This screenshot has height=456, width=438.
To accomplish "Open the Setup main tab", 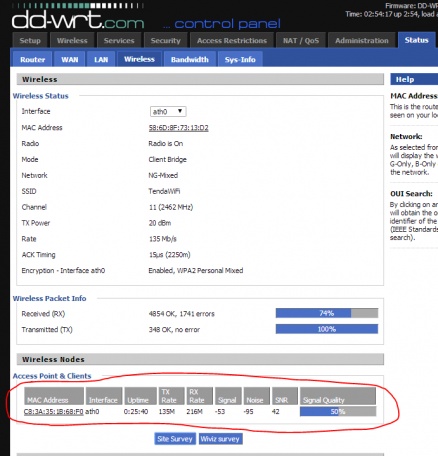I will point(30,40).
